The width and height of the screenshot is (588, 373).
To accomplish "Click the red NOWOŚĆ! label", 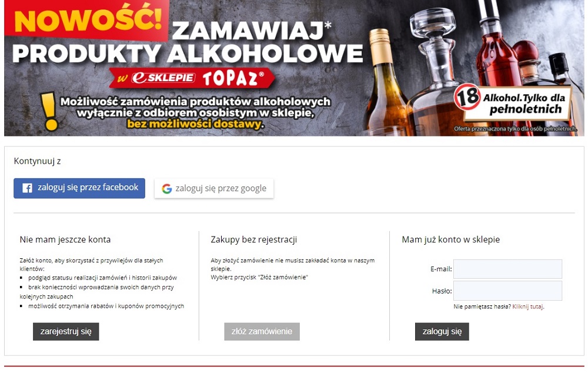I will [86, 19].
